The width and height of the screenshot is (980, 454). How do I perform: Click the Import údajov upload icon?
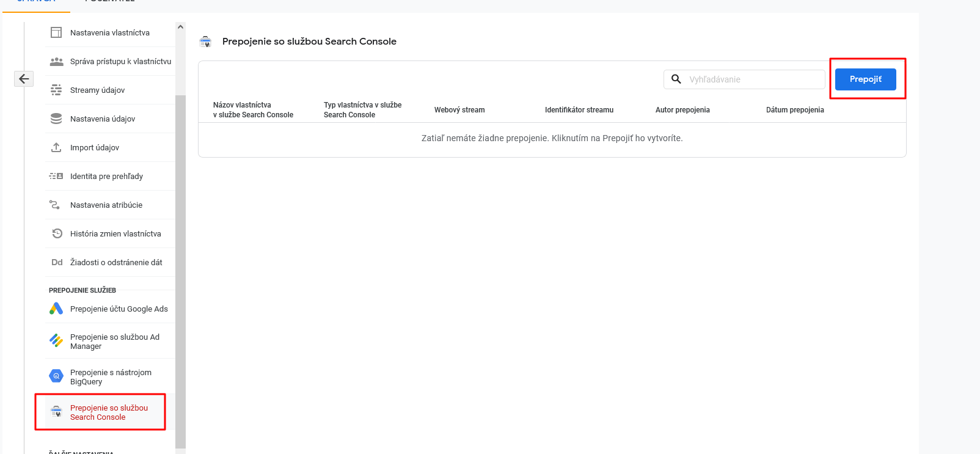(x=56, y=147)
